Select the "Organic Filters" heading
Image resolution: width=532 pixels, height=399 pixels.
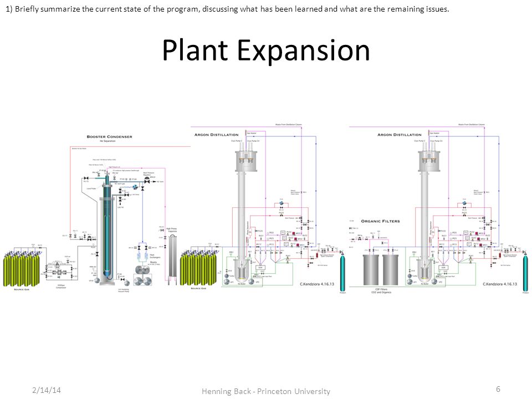[380, 221]
